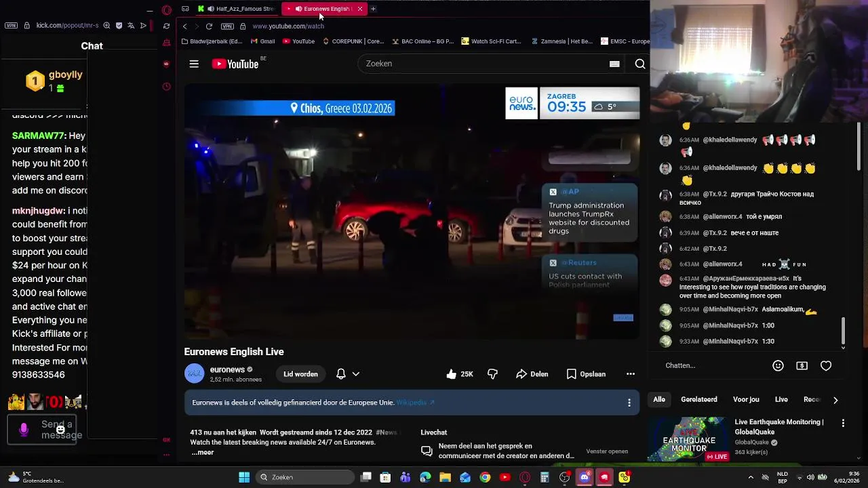
Task: Like the Euronews English Live video
Action: point(460,374)
